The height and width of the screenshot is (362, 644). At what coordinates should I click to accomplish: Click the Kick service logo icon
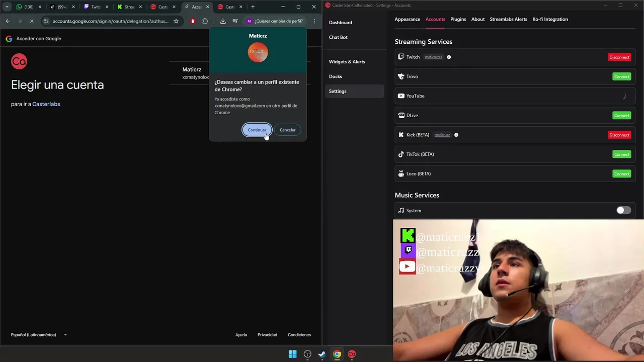401,135
